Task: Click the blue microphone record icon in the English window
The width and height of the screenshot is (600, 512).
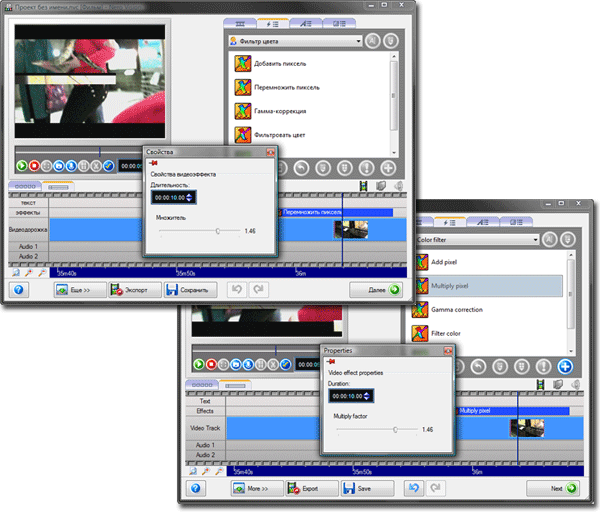Action: click(x=248, y=364)
